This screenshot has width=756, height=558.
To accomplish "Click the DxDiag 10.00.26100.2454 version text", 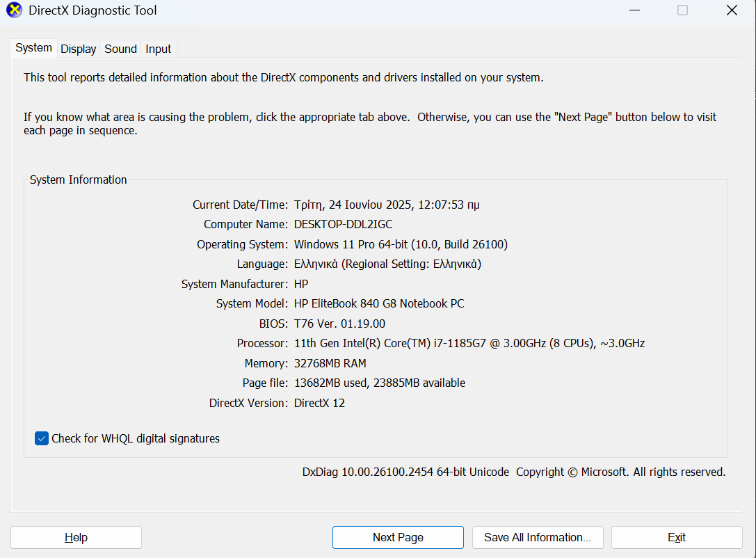I will [405, 472].
